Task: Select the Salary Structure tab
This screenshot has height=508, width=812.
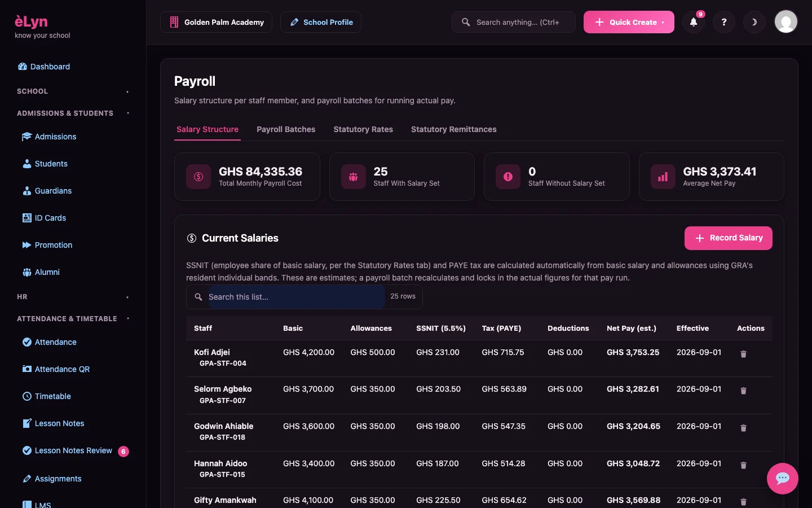Action: 208,129
